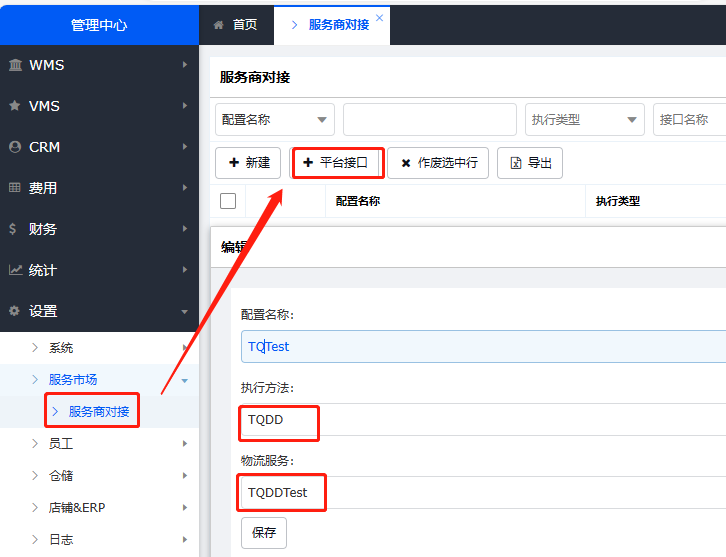Viewport: 726px width, 557px height.
Task: Click the Excel icon on 导出
Action: (516, 163)
